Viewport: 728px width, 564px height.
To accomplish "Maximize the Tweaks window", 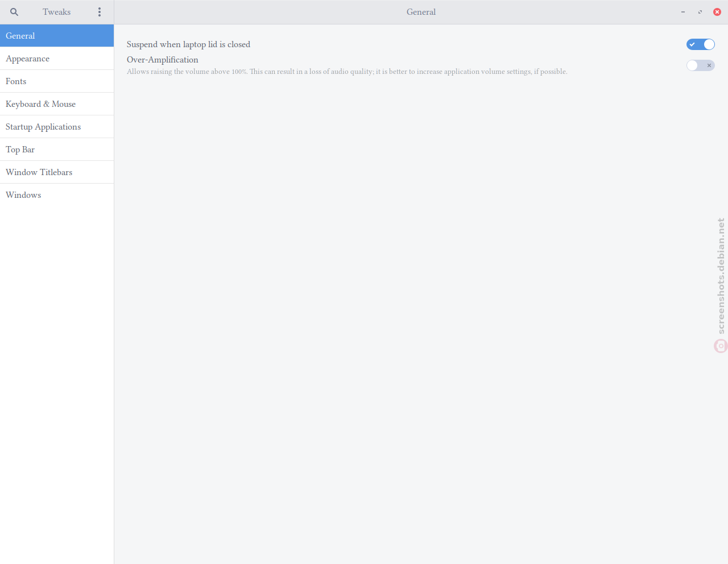I will (700, 12).
